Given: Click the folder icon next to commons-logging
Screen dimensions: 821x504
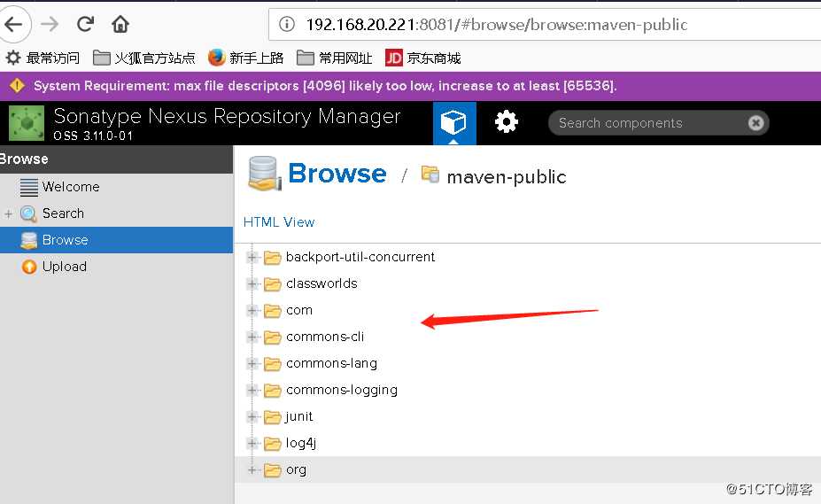Looking at the screenshot, I should pos(272,391).
